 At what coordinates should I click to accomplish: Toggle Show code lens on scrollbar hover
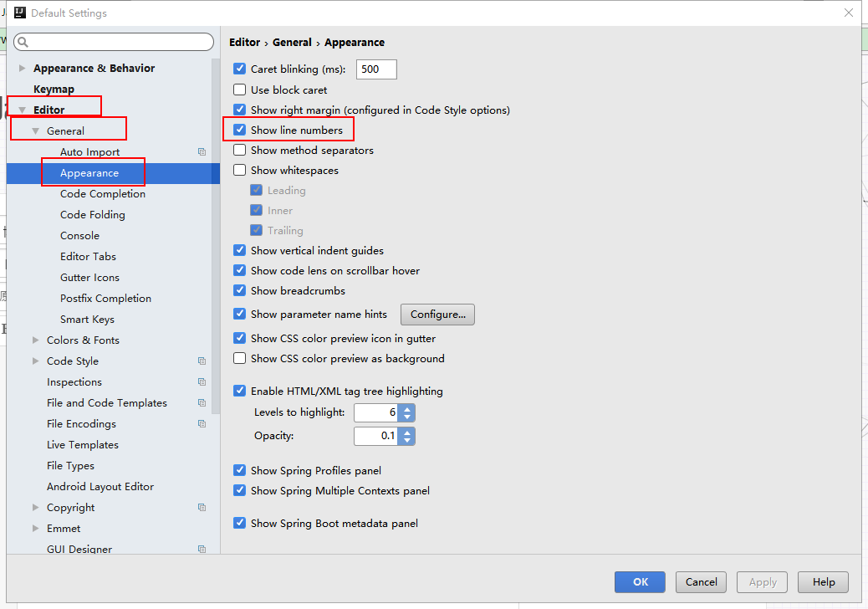pyautogui.click(x=240, y=270)
